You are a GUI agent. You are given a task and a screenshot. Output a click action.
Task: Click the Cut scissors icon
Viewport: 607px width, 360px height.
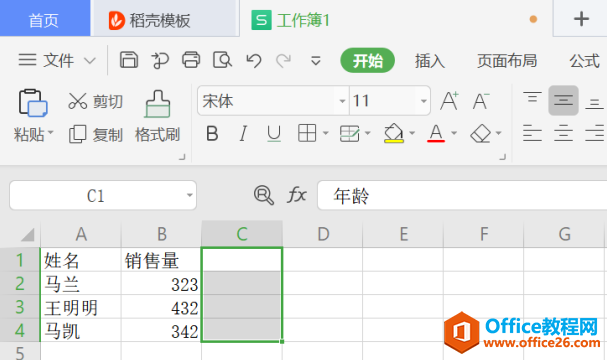[77, 101]
